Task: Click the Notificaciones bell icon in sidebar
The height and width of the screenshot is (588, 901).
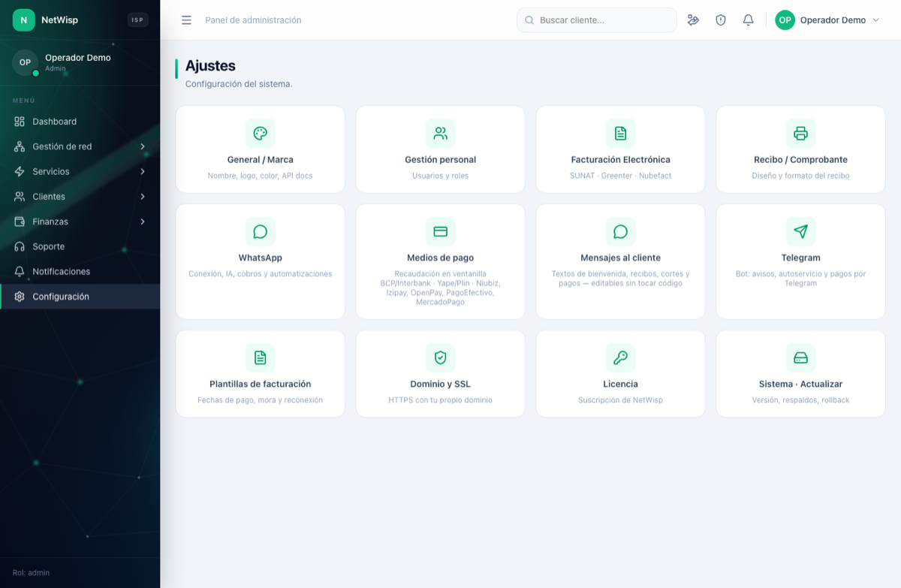Action: click(x=20, y=271)
